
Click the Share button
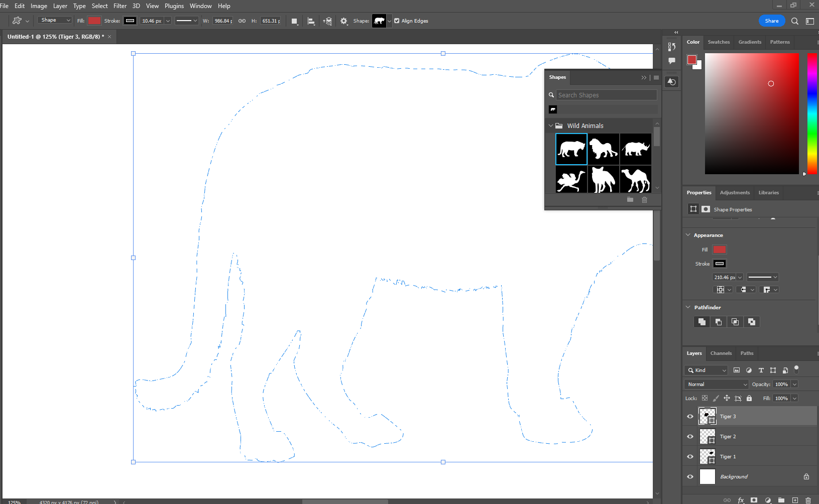(772, 21)
